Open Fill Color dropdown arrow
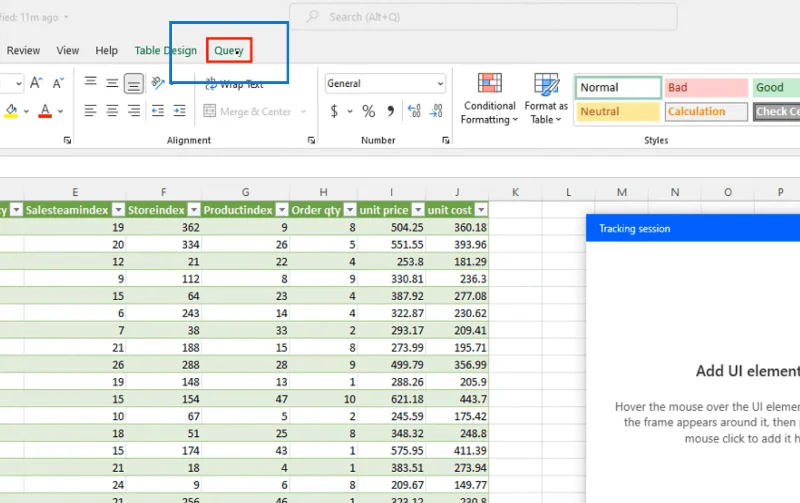This screenshot has width=800, height=503. click(x=26, y=111)
